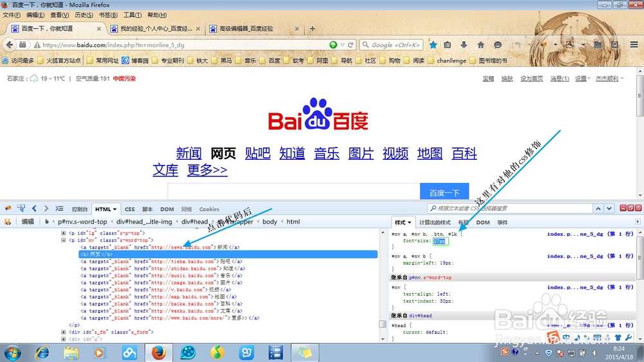Viewport: 644px width, 362px height.
Task: Open the 更多>> link
Action: [207, 169]
